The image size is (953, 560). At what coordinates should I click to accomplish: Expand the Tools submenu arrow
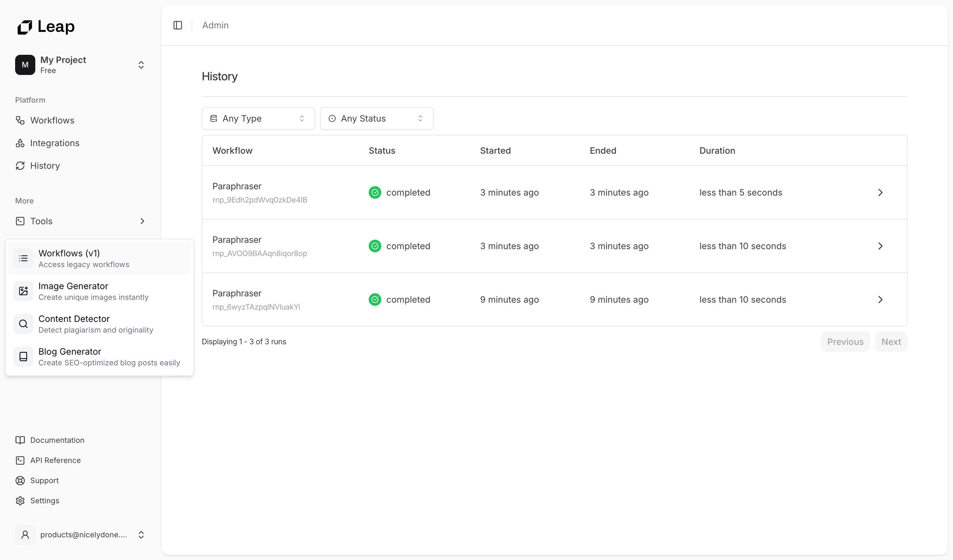tap(142, 221)
